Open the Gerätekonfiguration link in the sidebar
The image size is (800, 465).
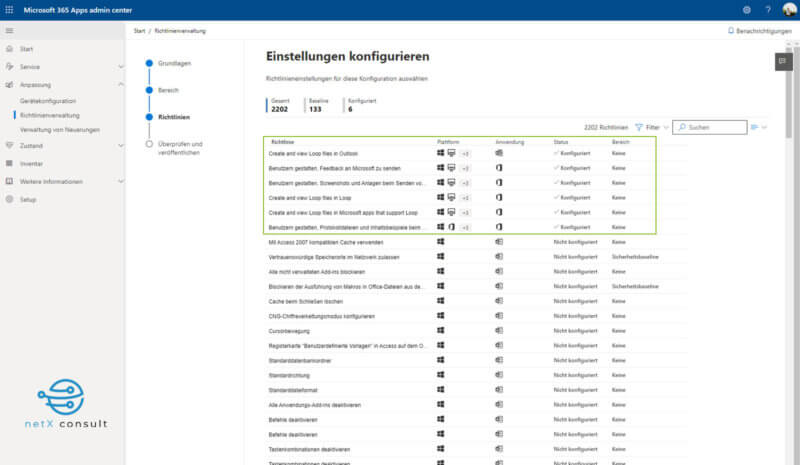click(x=48, y=101)
